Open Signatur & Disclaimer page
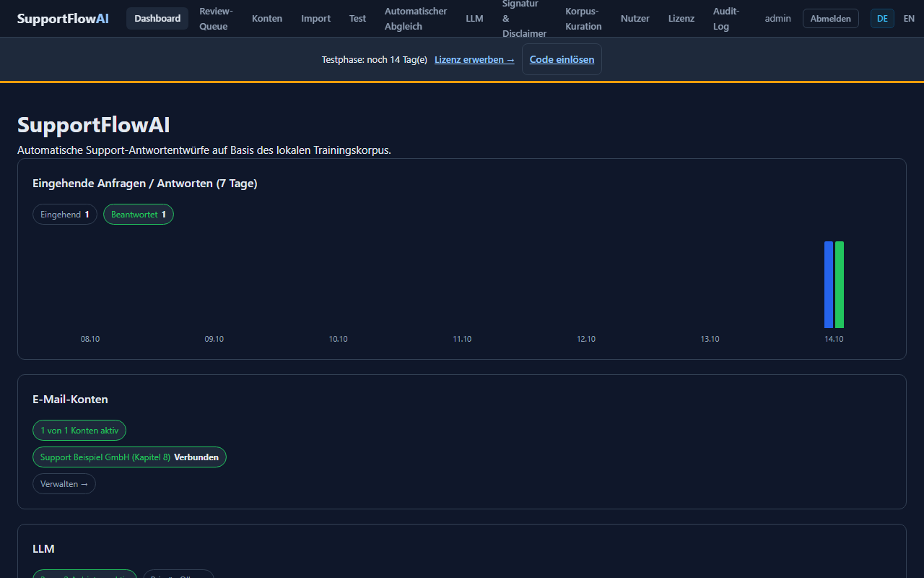924x578 pixels. pyautogui.click(x=524, y=19)
